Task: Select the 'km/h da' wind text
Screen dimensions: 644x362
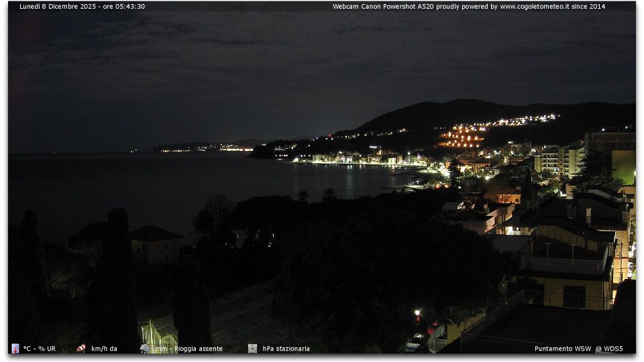Action: (104, 349)
